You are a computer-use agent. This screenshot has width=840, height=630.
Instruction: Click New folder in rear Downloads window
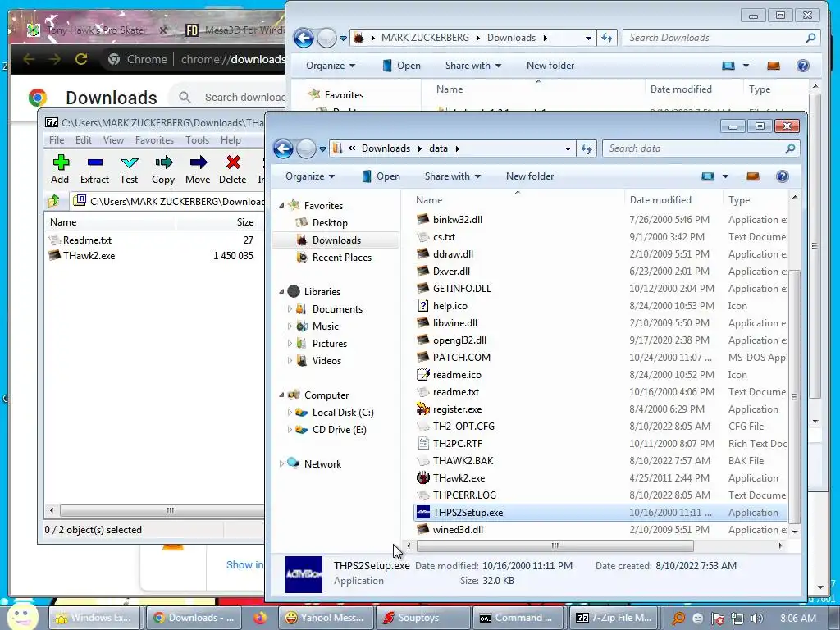(550, 66)
